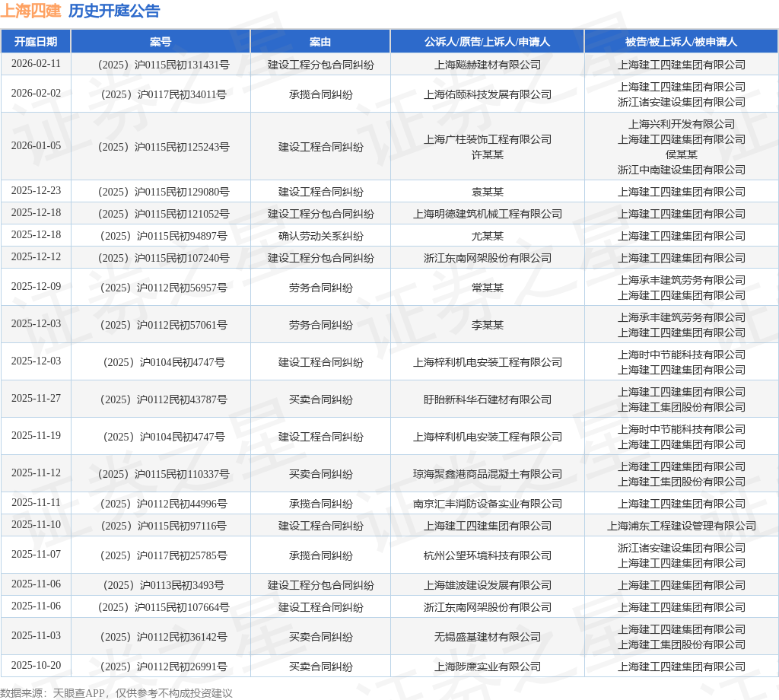Click plaintiff 上海陟廉实业有限公司
Image resolution: width=779 pixels, height=700 pixels.
488,667
